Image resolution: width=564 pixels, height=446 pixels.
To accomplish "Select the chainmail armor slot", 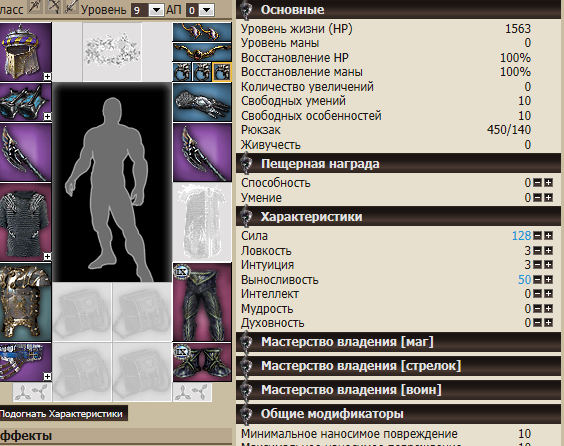I will click(26, 222).
